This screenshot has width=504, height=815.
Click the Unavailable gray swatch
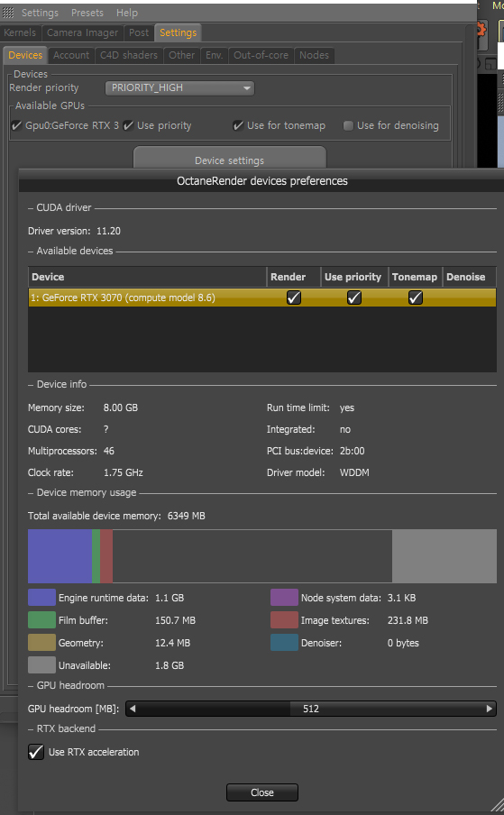click(41, 664)
